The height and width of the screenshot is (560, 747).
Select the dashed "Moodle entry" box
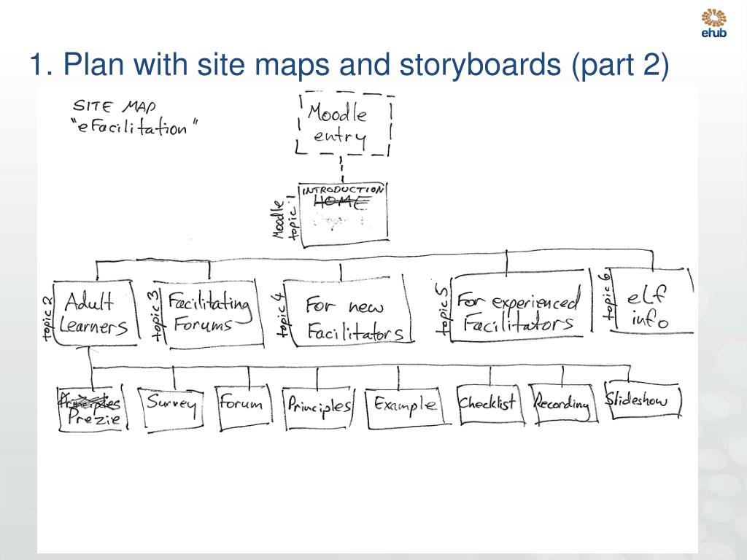344,125
